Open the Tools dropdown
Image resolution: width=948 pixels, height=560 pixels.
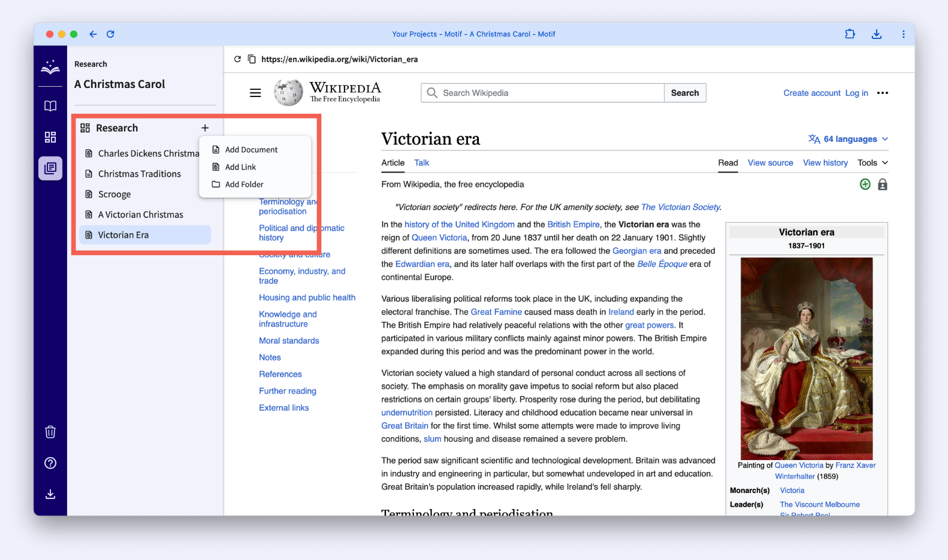[872, 163]
